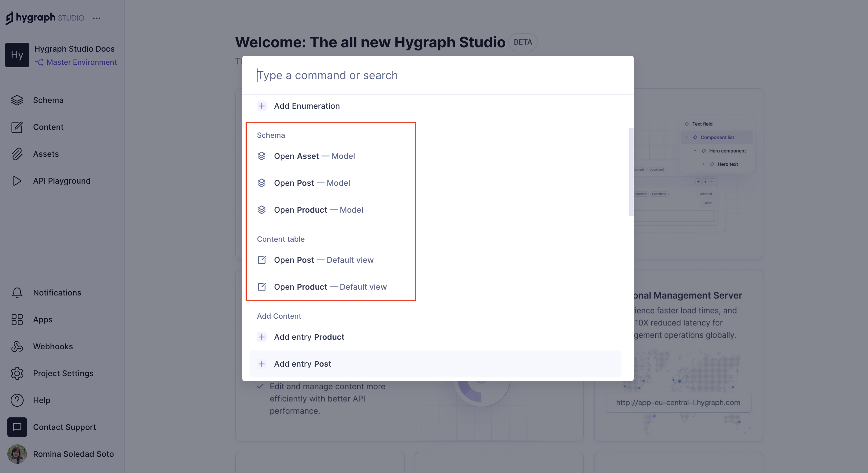Click the Help question mark icon

coord(17,400)
